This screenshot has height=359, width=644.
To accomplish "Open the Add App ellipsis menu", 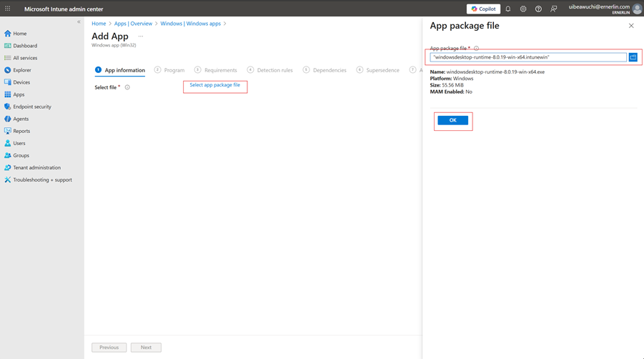I will click(x=141, y=36).
